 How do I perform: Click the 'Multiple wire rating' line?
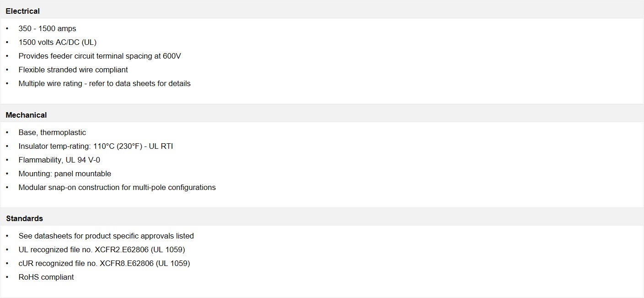tap(104, 83)
